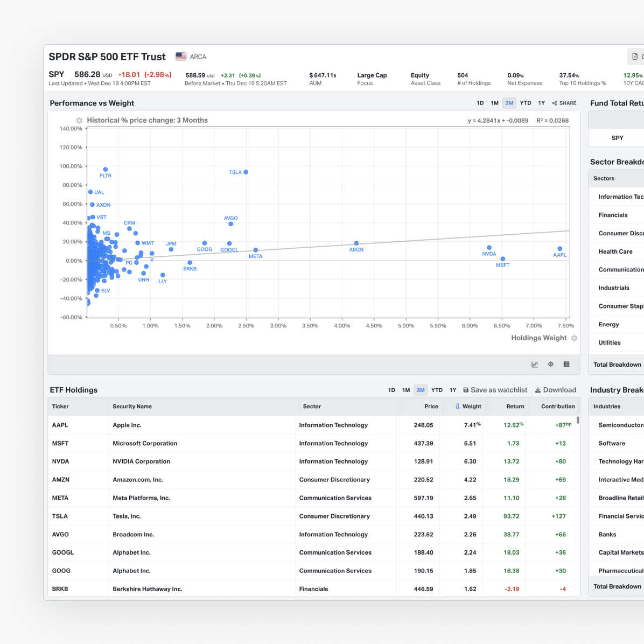644x644 pixels.
Task: Sort holdings table by Return column
Action: (x=515, y=407)
